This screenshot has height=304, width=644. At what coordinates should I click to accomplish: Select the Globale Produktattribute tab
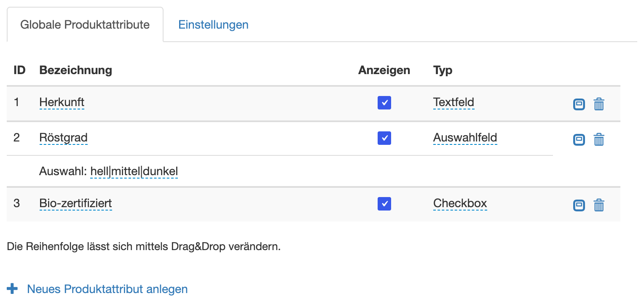[85, 24]
